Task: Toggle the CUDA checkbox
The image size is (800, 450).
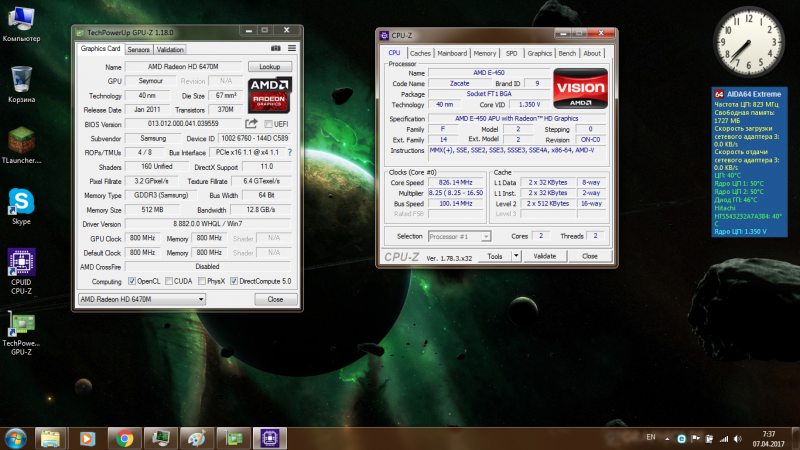Action: point(169,281)
